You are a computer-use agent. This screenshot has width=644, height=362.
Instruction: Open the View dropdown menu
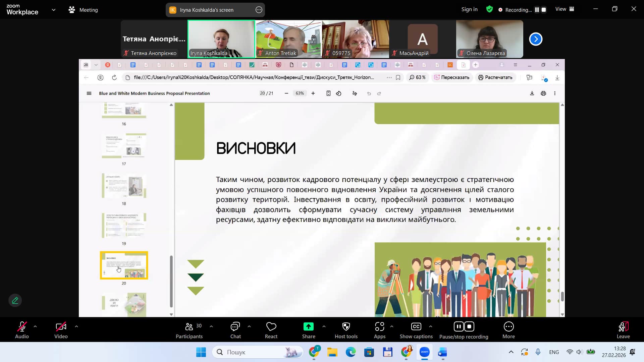tap(565, 9)
